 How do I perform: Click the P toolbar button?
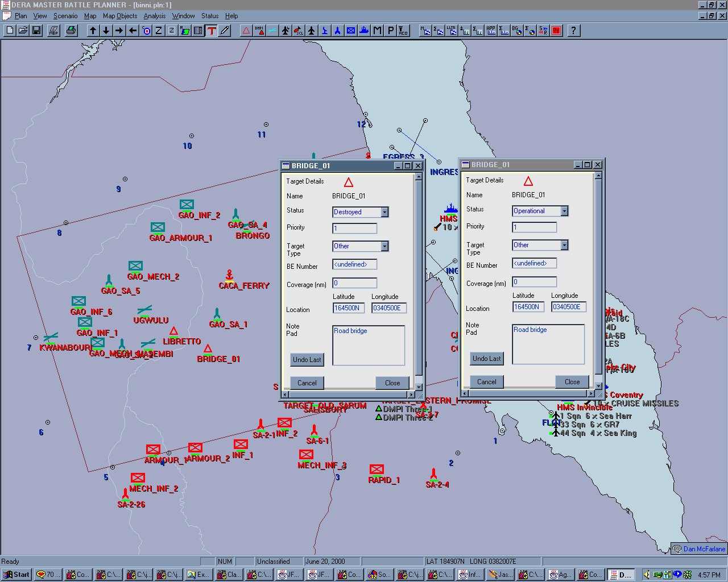click(390, 31)
